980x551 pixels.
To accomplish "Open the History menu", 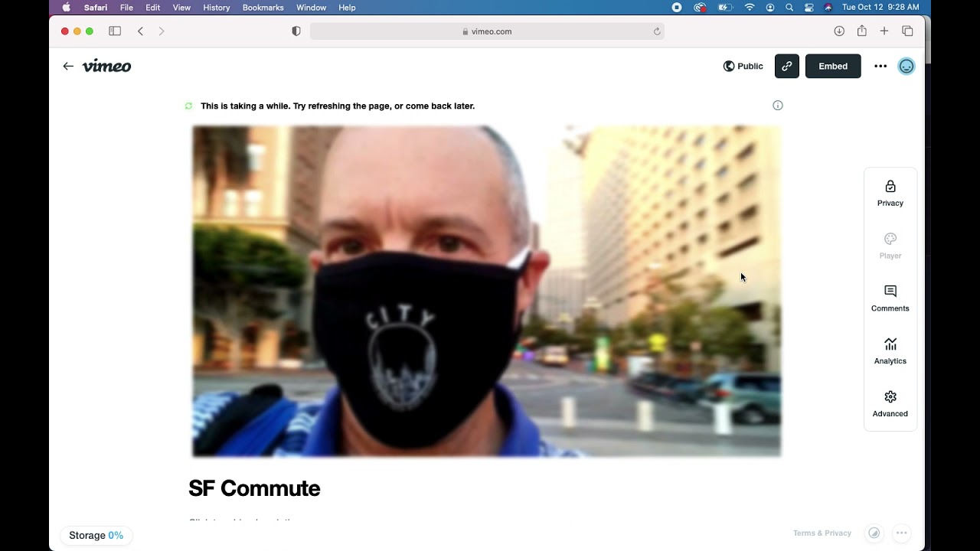I will 217,8.
